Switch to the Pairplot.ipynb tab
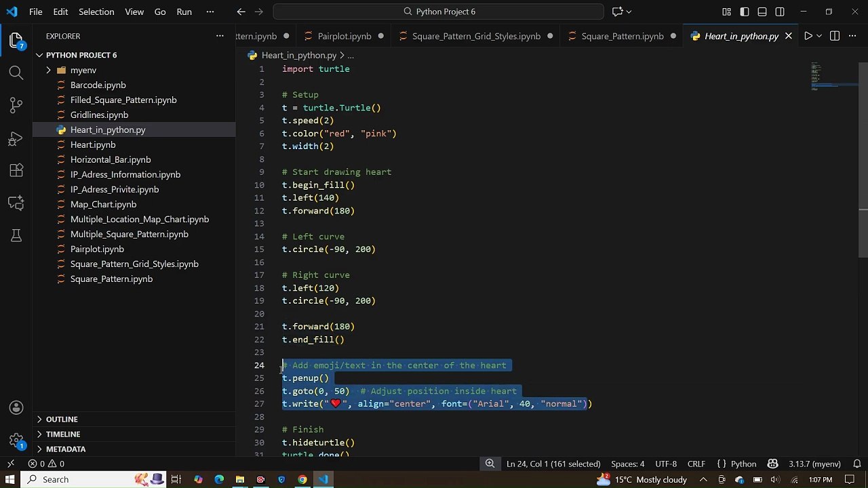 point(344,36)
